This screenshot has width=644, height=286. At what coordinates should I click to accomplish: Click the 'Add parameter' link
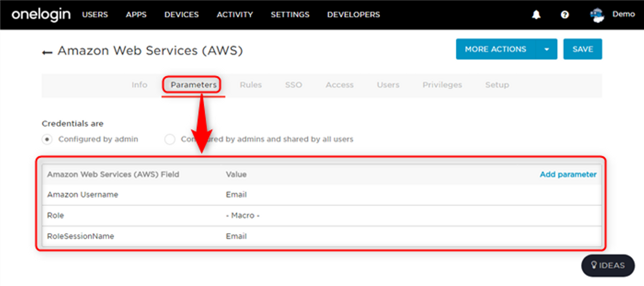coord(568,174)
